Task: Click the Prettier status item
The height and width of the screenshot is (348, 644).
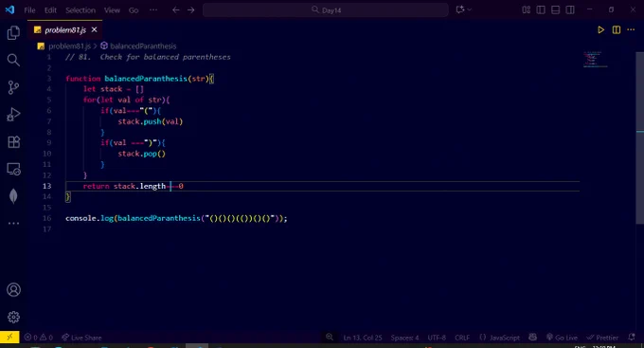Action: (x=602, y=338)
